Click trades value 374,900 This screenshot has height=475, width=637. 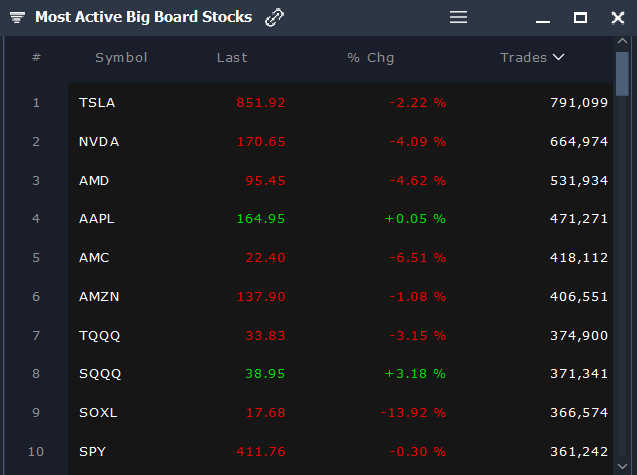click(x=579, y=336)
